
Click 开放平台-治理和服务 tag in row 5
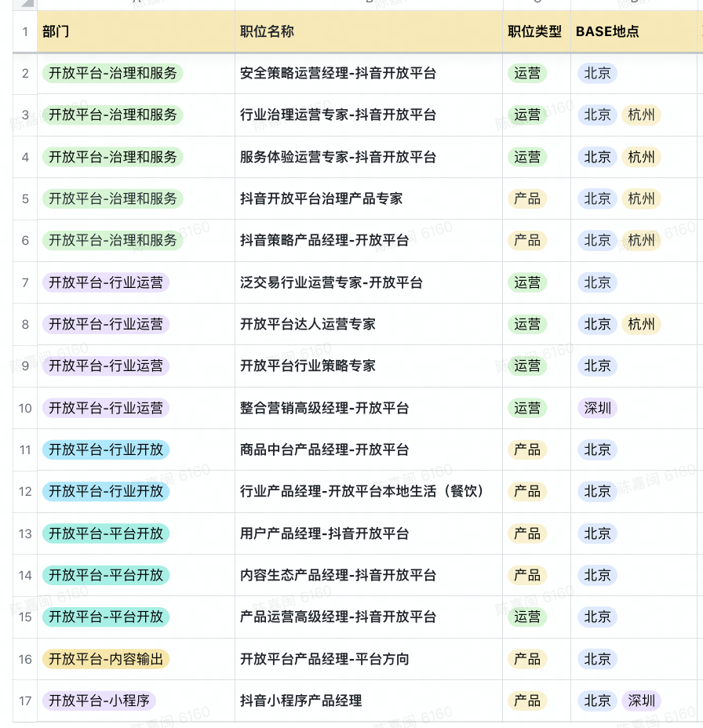coord(113,198)
